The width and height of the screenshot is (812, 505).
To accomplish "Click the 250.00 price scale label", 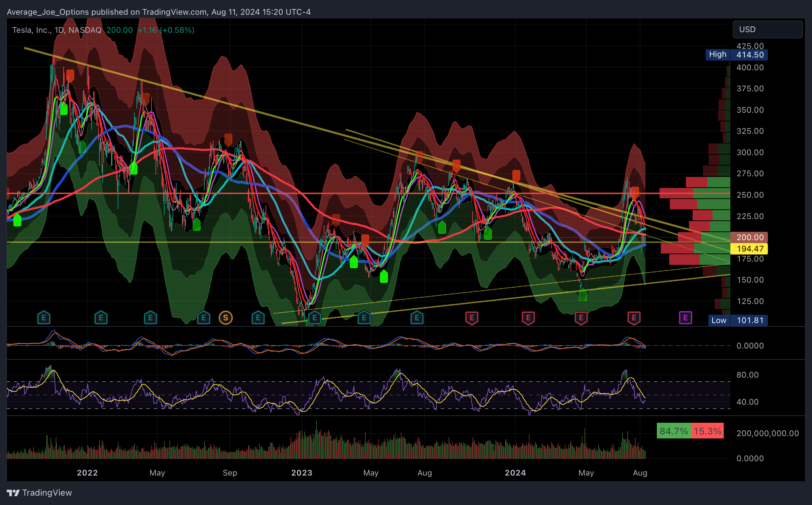I will tap(750, 195).
